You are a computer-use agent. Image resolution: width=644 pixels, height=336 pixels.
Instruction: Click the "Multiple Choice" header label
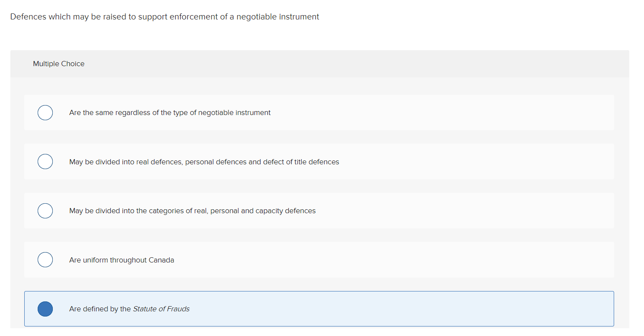[58, 64]
